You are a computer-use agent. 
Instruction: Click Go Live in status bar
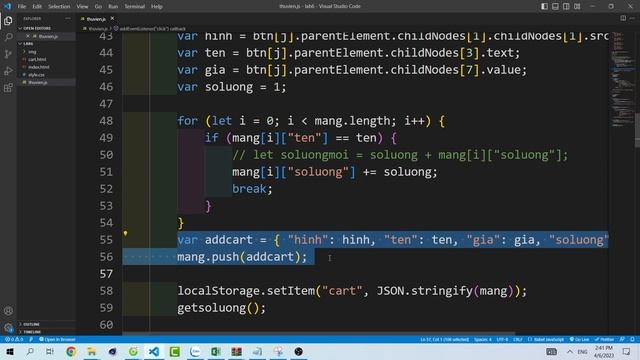pos(579,340)
